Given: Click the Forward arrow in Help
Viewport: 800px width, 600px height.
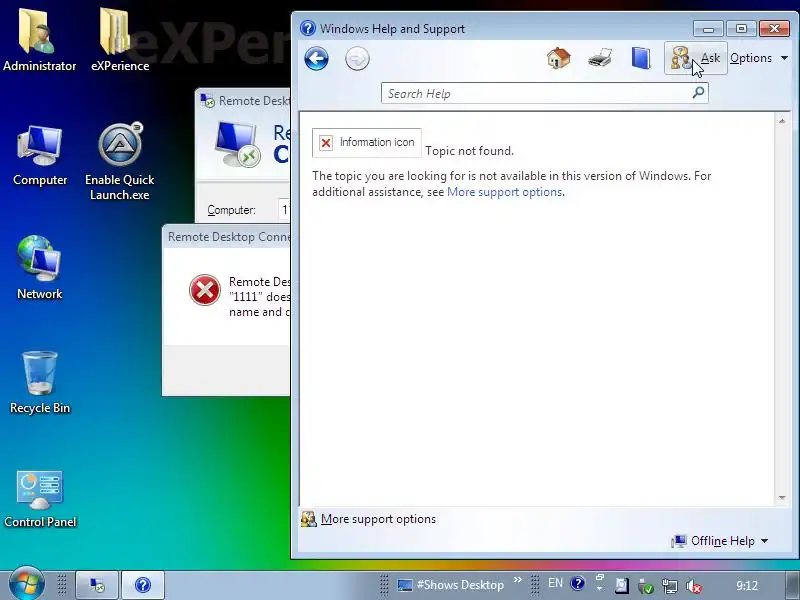Looking at the screenshot, I should [x=357, y=59].
